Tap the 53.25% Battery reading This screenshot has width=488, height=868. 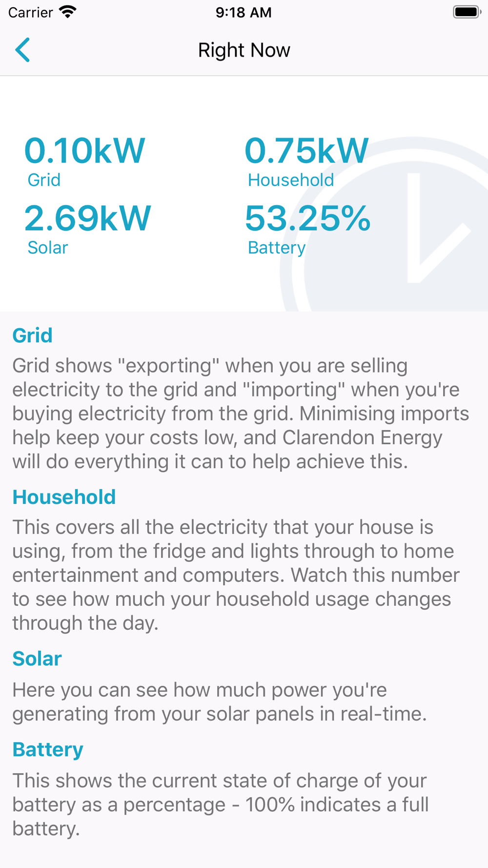307,218
